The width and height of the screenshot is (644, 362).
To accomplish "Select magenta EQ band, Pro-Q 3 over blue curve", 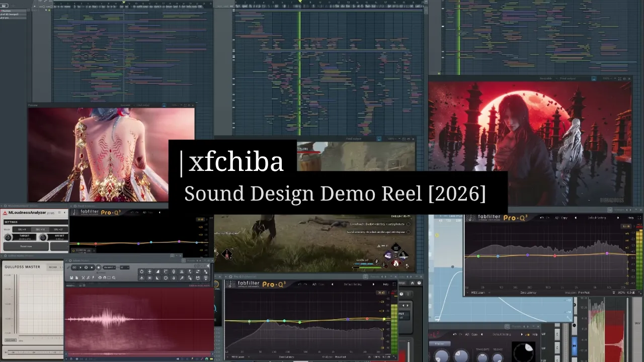I will tap(607, 253).
